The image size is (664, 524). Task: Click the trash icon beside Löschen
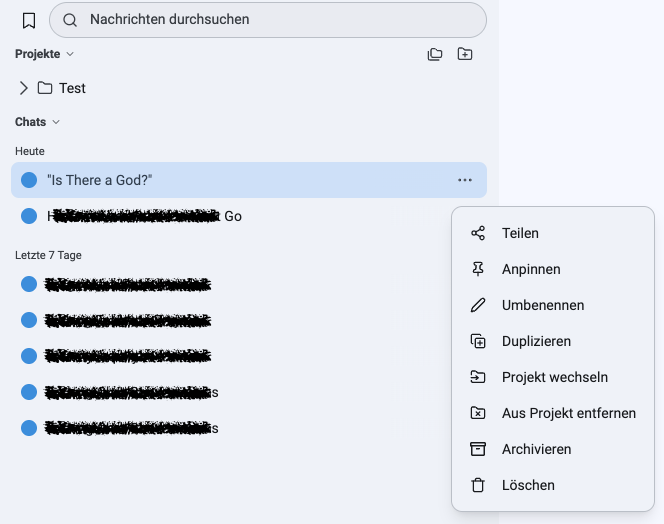point(478,485)
